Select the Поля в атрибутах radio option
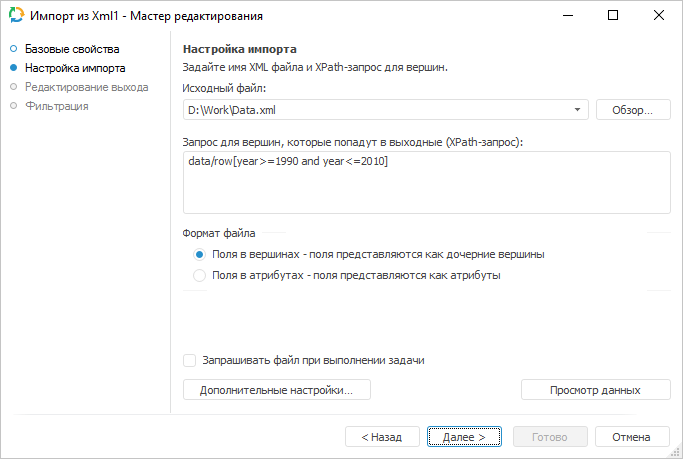The image size is (683, 459). [200, 275]
